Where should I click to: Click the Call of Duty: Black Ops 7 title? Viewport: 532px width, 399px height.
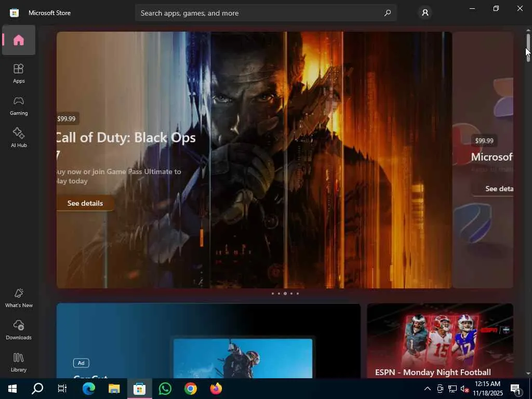pyautogui.click(x=126, y=146)
